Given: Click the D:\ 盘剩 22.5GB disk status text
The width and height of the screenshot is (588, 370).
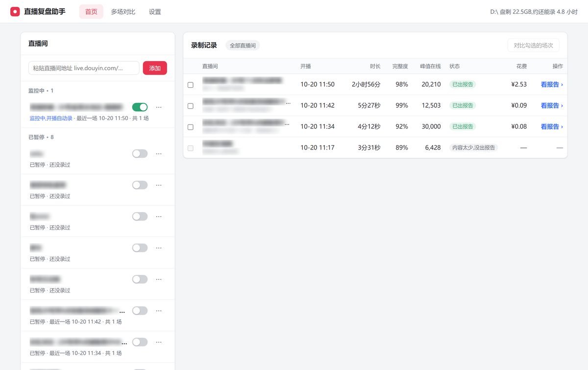Looking at the screenshot, I should click(x=534, y=12).
